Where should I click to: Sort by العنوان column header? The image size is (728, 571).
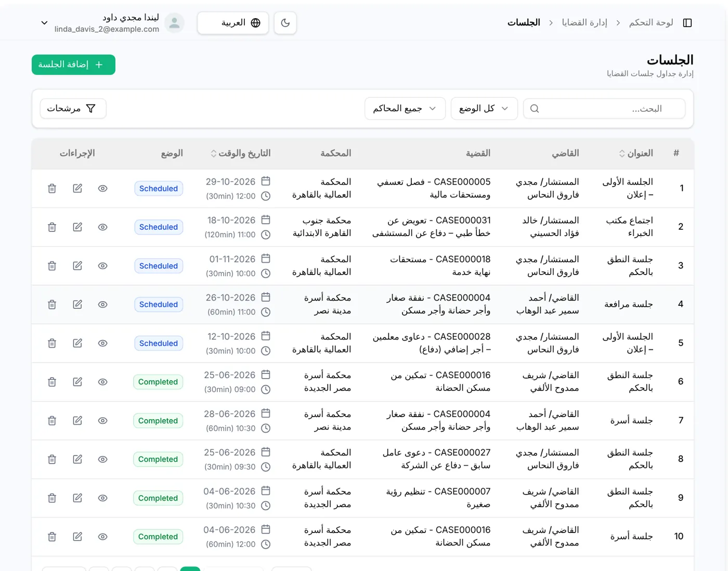pyautogui.click(x=635, y=153)
